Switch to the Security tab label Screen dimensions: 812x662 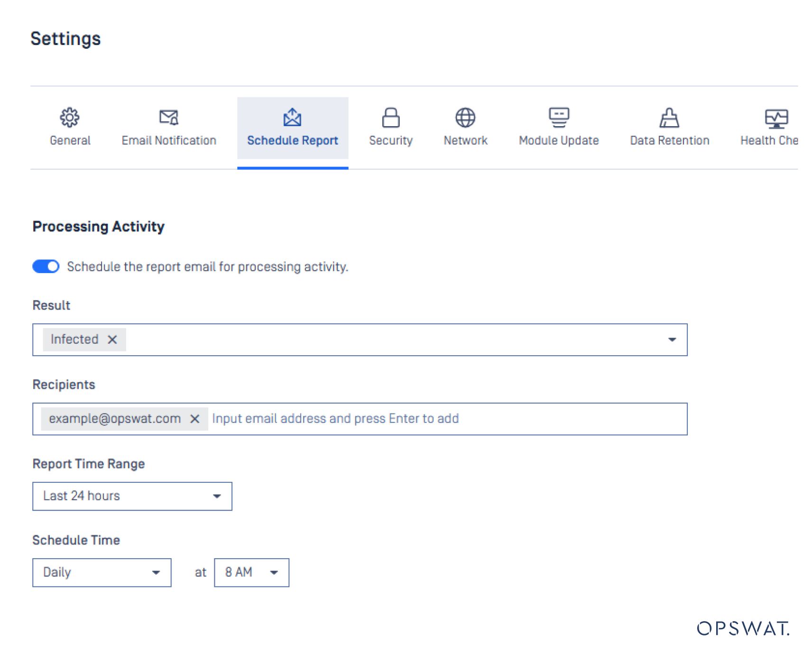[x=390, y=140]
